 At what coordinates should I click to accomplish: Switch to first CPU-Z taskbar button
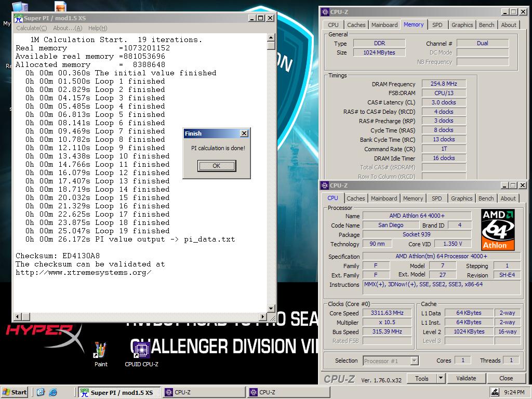[x=204, y=393]
